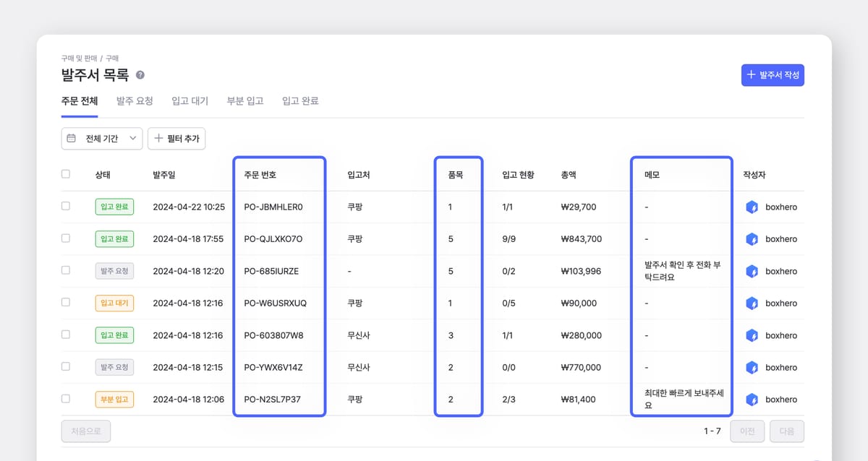Click the 입고 완료 status badge for PO-JBMHLER0
The width and height of the screenshot is (868, 461).
pyautogui.click(x=114, y=207)
